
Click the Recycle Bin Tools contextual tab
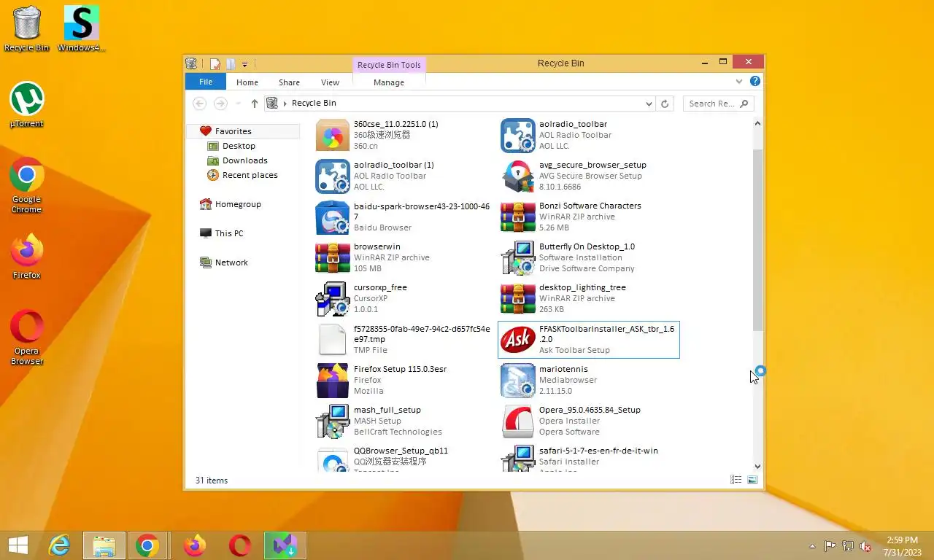(389, 65)
